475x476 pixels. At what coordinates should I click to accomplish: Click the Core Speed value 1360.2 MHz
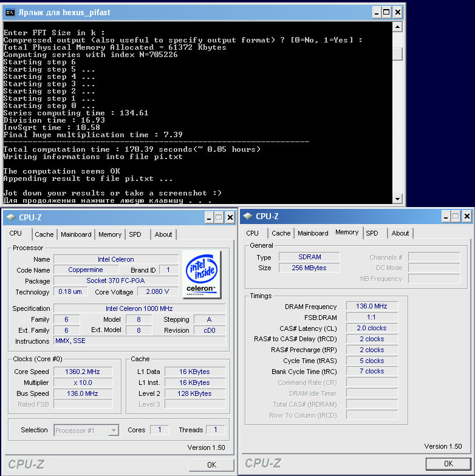[x=83, y=372]
